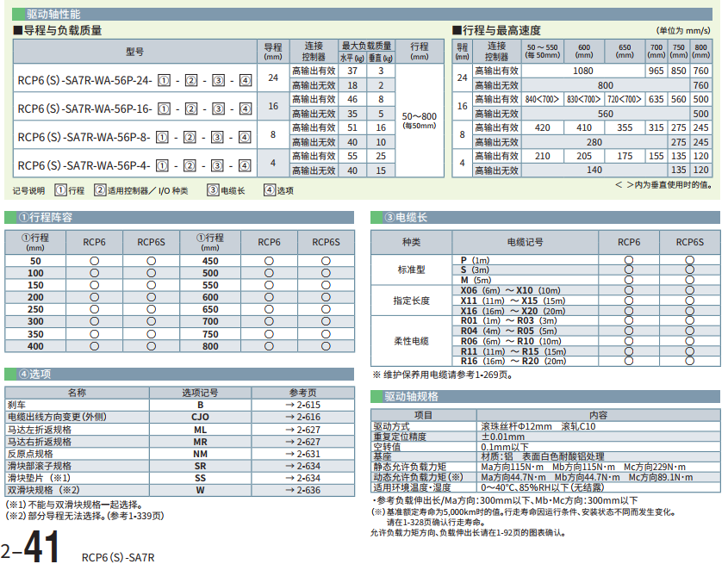Click note 维护保养用电缆请参考1-269页
Viewport: 728px width, 564px height.
443,375
